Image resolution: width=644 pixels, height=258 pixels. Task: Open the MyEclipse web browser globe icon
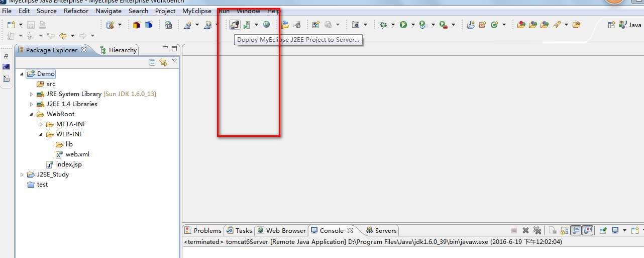coord(266,24)
